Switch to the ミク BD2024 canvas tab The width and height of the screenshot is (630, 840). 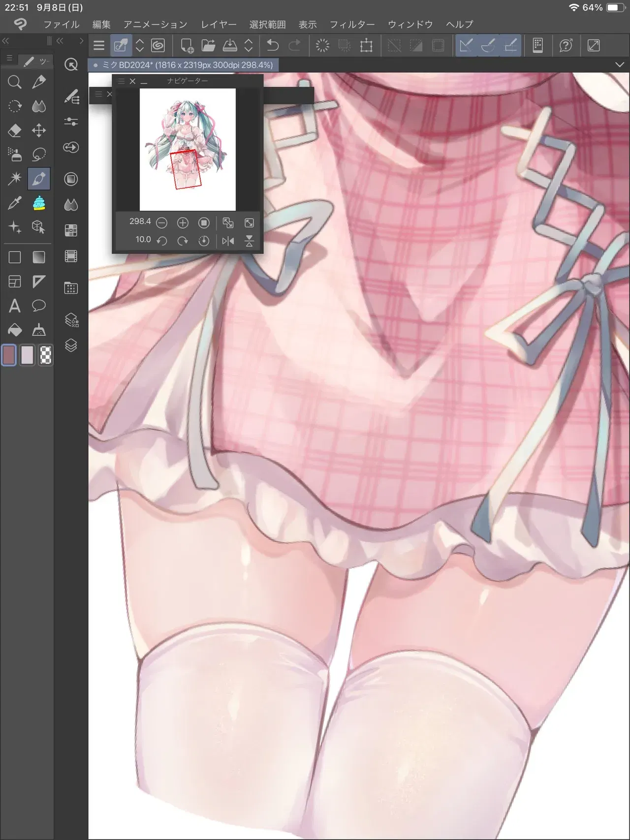pyautogui.click(x=184, y=65)
